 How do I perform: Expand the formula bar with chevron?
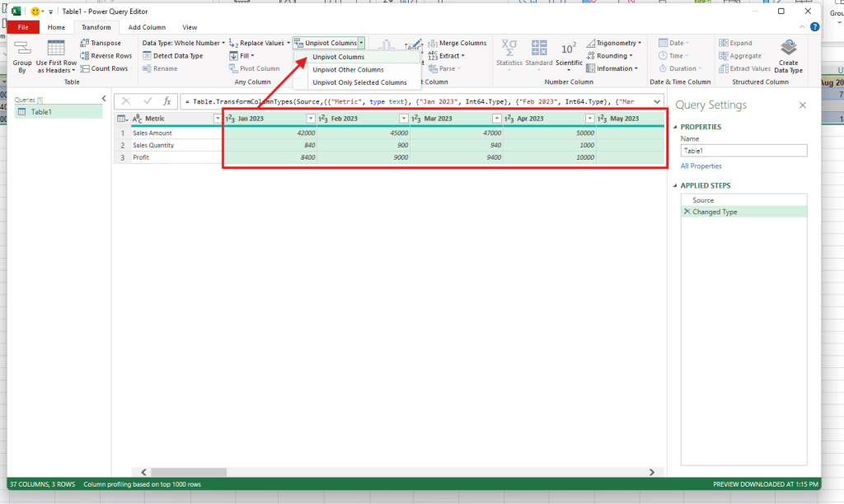click(x=656, y=101)
